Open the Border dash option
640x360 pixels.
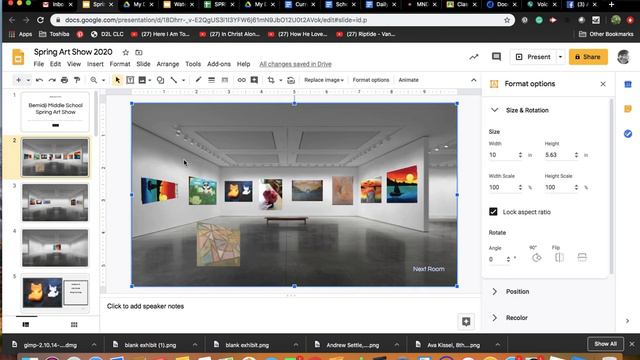pos(224,80)
